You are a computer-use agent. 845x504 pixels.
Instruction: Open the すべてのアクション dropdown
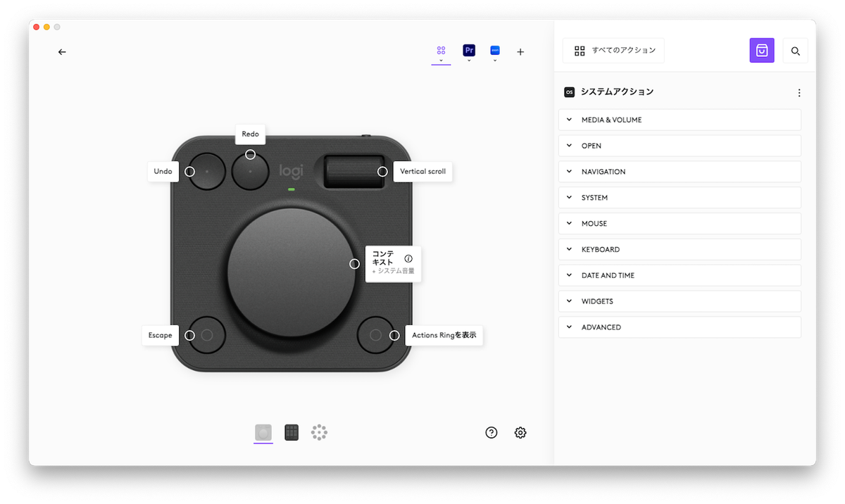click(x=613, y=50)
